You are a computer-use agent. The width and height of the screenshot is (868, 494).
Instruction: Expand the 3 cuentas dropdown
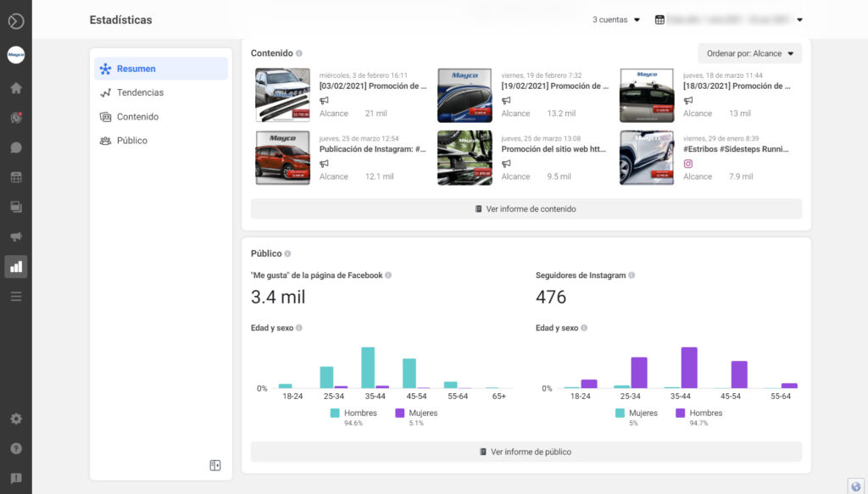pos(616,19)
